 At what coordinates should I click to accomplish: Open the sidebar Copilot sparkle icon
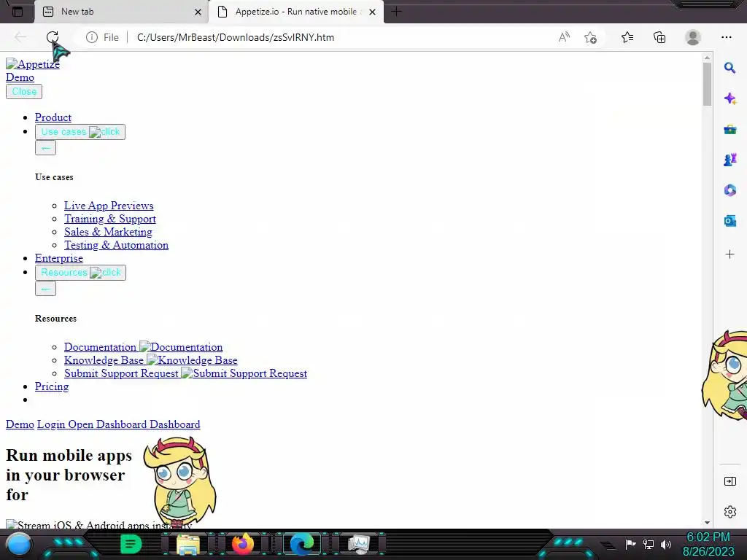tap(729, 98)
